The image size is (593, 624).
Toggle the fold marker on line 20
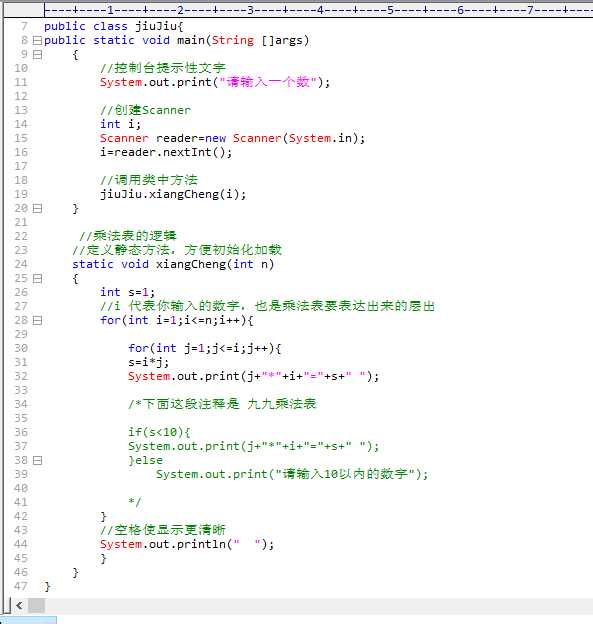(37, 208)
